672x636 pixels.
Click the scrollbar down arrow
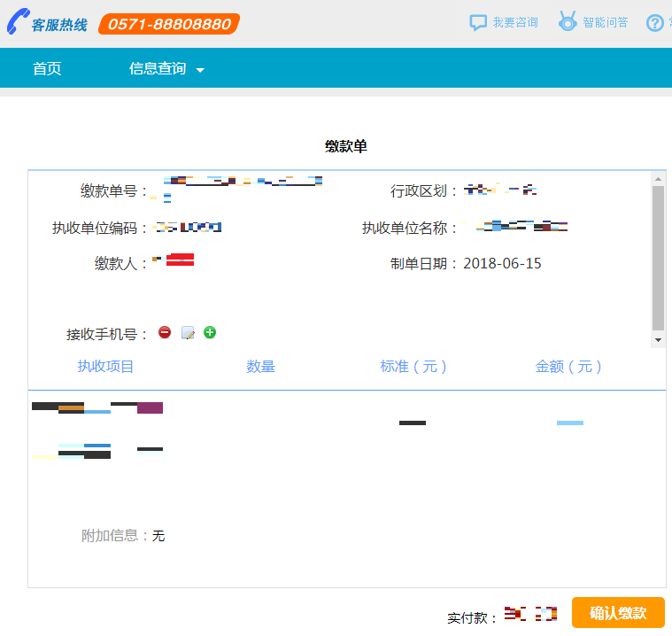click(x=658, y=340)
